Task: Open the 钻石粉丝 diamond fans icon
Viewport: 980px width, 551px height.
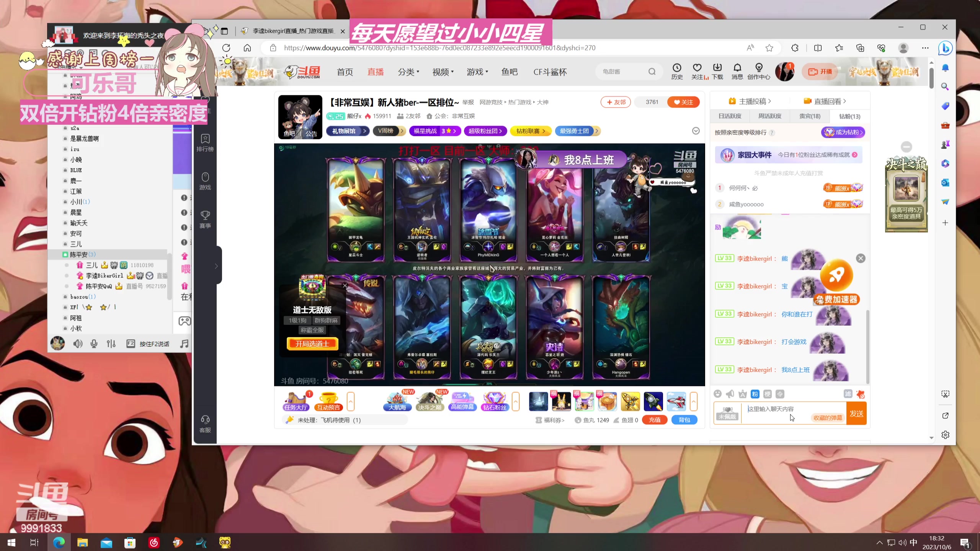Action: click(495, 401)
